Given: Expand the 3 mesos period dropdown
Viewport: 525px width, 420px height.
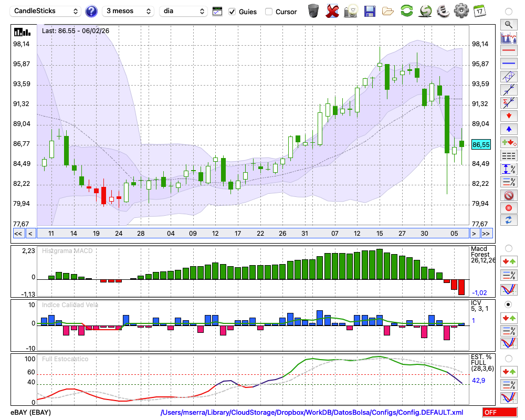Looking at the screenshot, I should click(x=128, y=11).
